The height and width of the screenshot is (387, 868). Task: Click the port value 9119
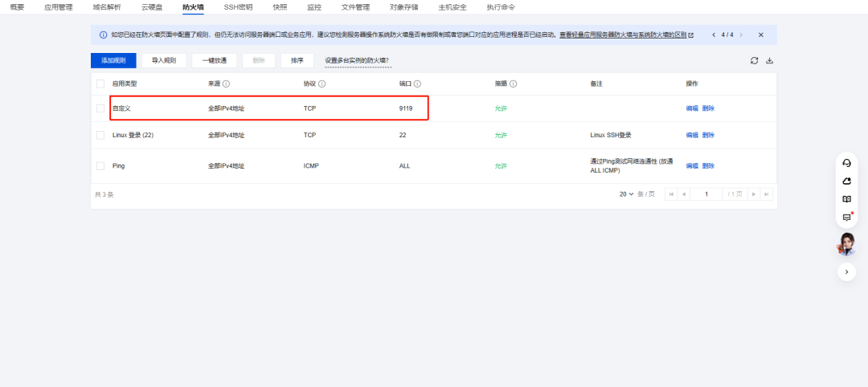[x=406, y=108]
